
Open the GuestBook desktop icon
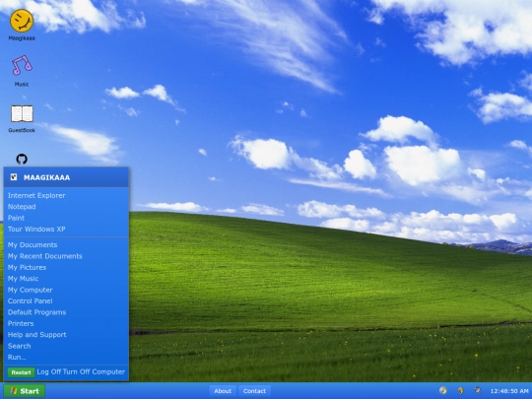click(x=22, y=113)
